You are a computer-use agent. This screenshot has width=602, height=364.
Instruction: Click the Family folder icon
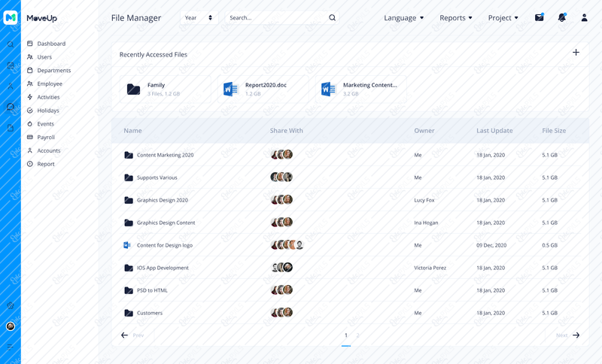tap(134, 89)
